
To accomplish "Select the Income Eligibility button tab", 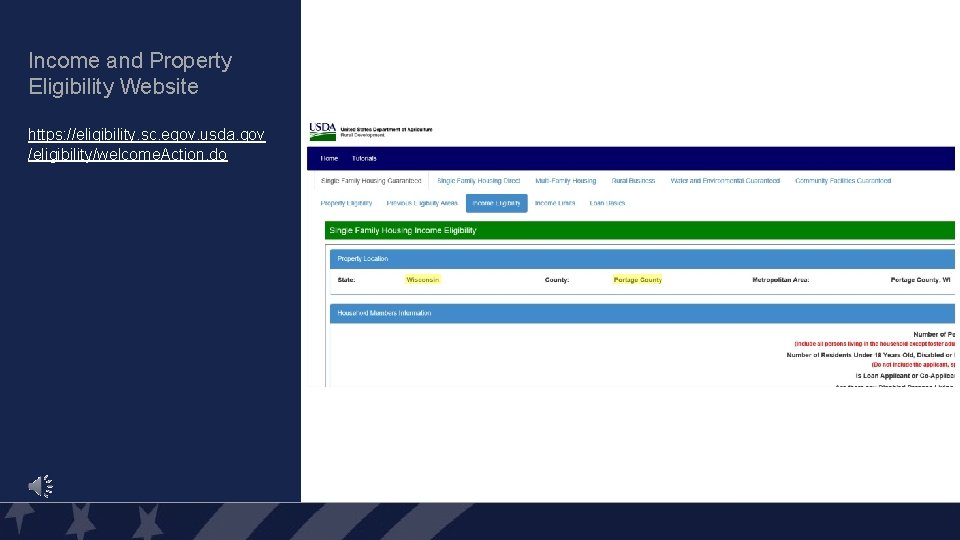I will pyautogui.click(x=497, y=203).
